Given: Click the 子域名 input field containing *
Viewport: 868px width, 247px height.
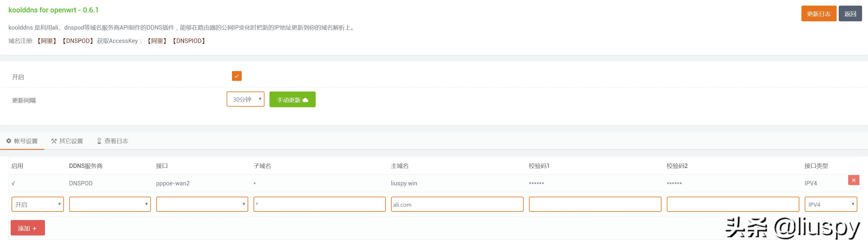Looking at the screenshot, I should (320, 204).
